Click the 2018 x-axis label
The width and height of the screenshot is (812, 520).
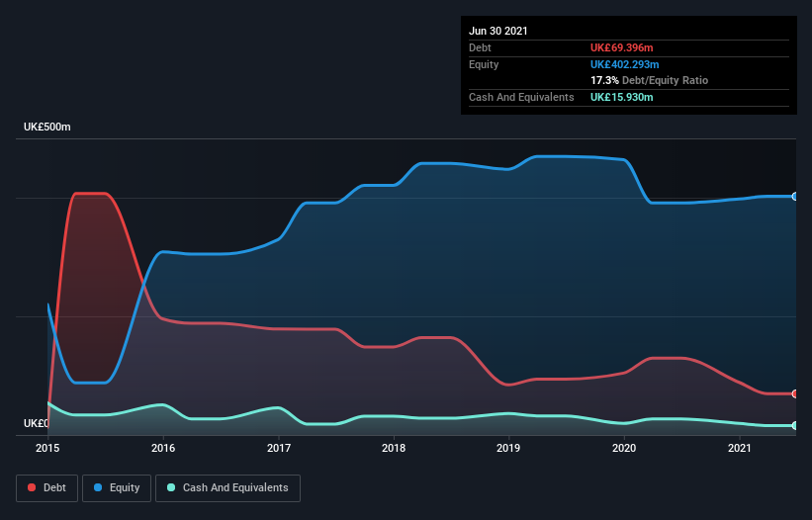click(394, 448)
